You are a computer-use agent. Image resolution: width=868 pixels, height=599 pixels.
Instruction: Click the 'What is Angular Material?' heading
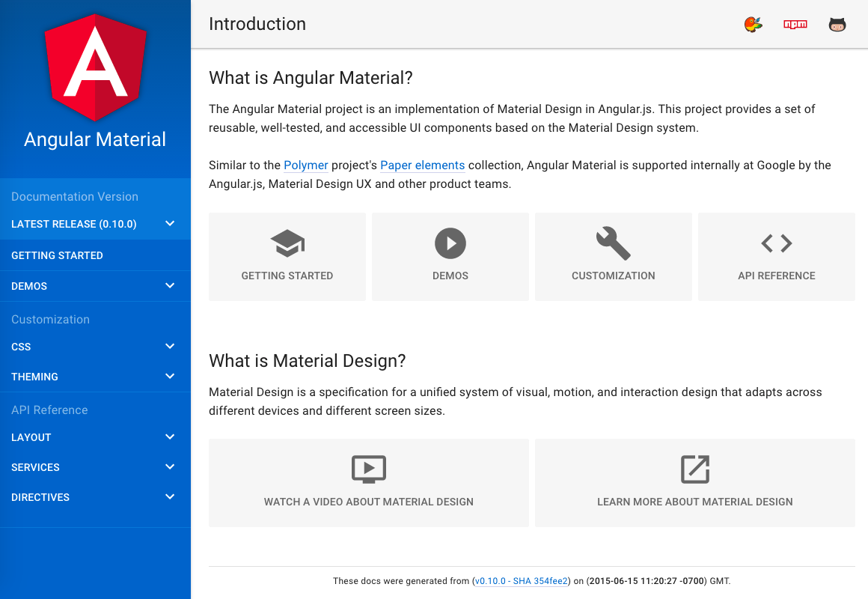[311, 78]
